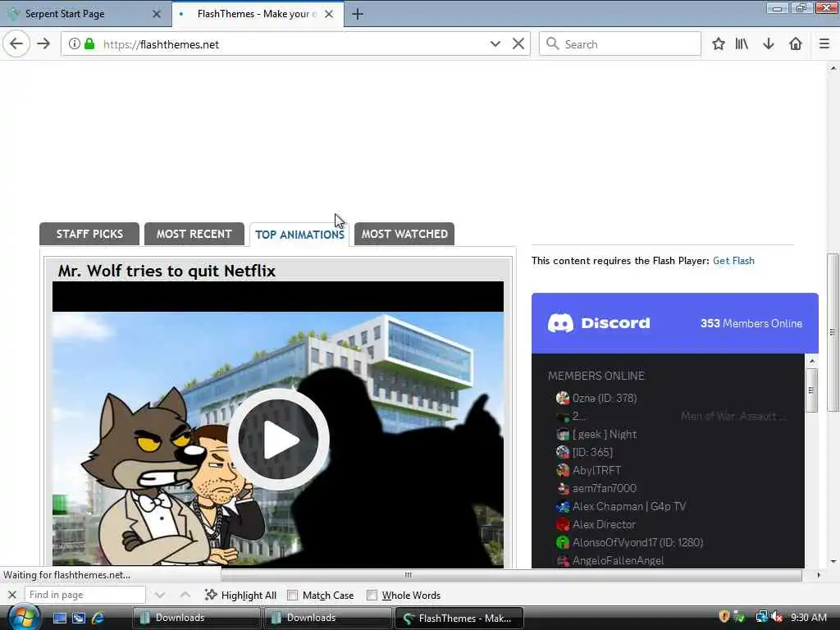Switch to the Serpent Start Page tab
This screenshot has width=840, height=630.
point(85,15)
